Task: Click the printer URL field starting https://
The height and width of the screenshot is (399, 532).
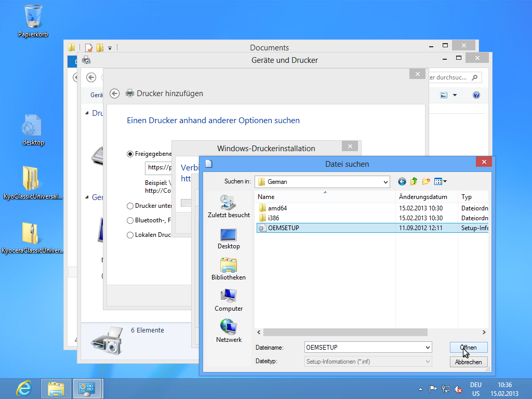Action: (158, 168)
